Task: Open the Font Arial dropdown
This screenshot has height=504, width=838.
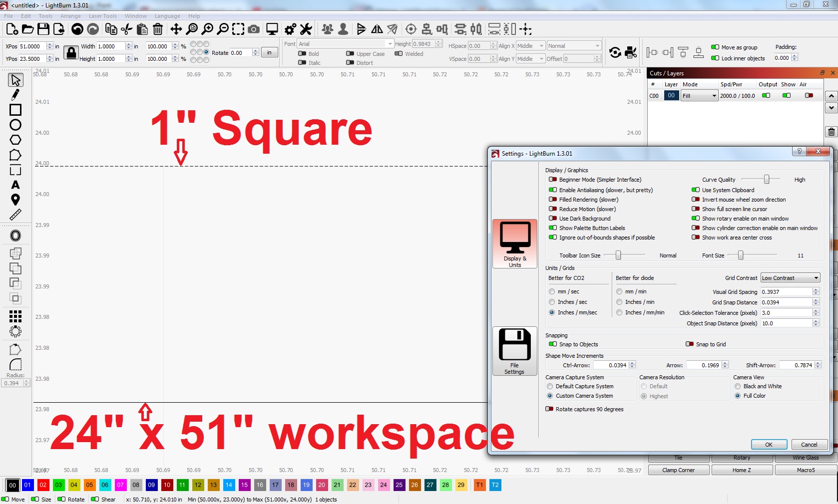Action: 346,44
